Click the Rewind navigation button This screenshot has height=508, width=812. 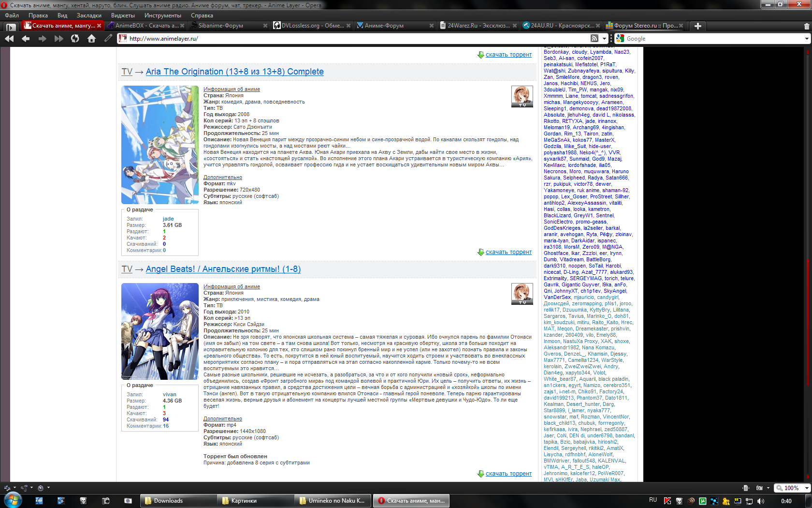pyautogui.click(x=9, y=39)
